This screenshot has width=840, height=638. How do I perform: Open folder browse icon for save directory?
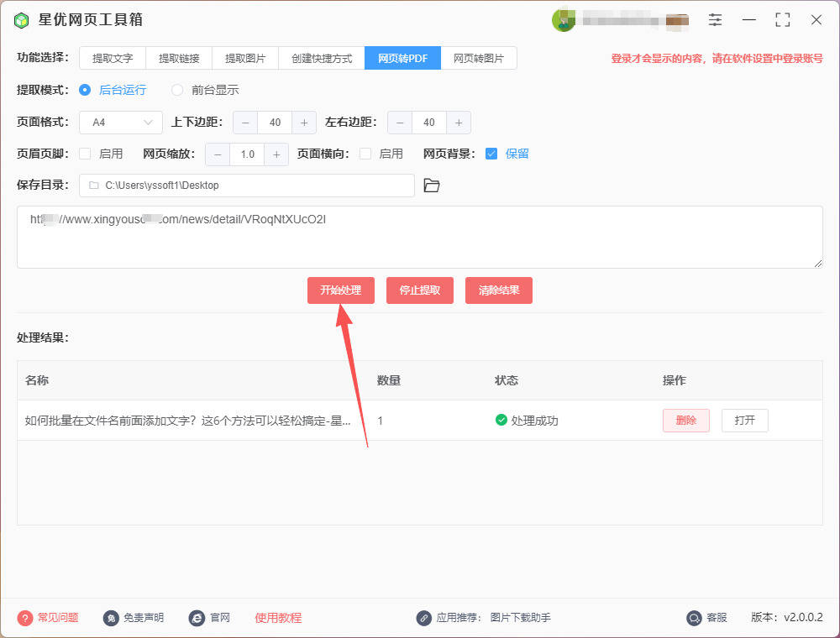click(x=432, y=186)
